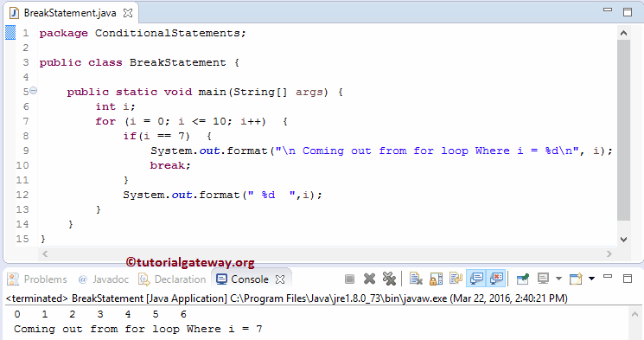This screenshot has height=340, width=644.
Task: Click the editor horizontal scrollbar left arrow
Action: 45,254
